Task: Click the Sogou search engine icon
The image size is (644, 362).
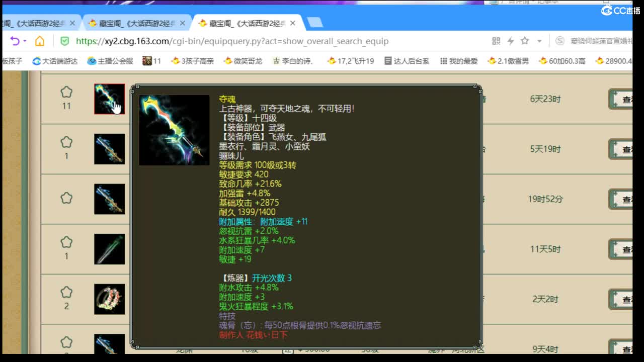Action: coord(560,41)
